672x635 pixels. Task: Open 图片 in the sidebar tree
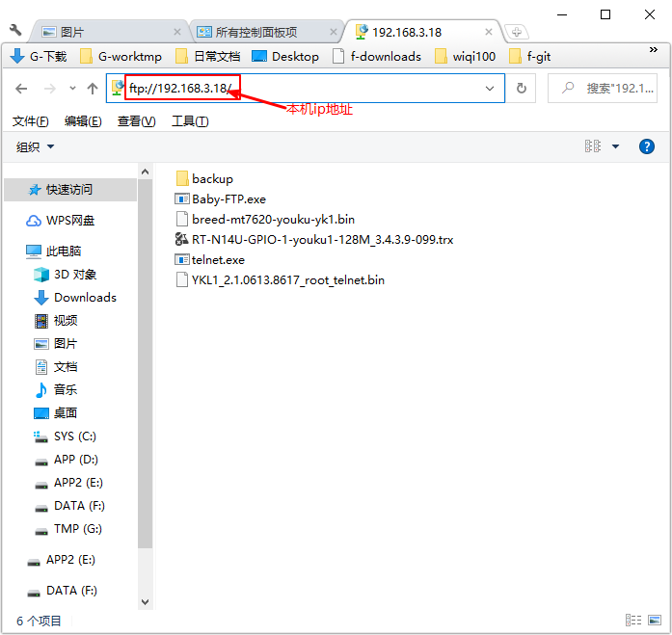pyautogui.click(x=55, y=344)
